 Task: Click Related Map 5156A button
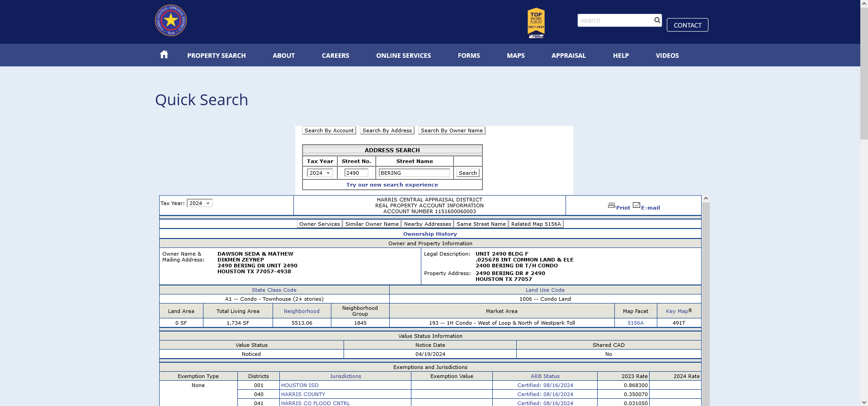coord(536,224)
